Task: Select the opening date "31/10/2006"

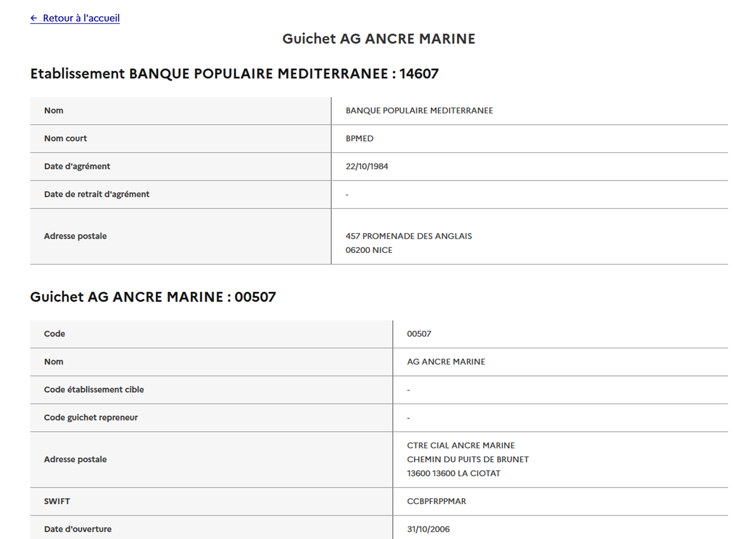Action: [429, 529]
